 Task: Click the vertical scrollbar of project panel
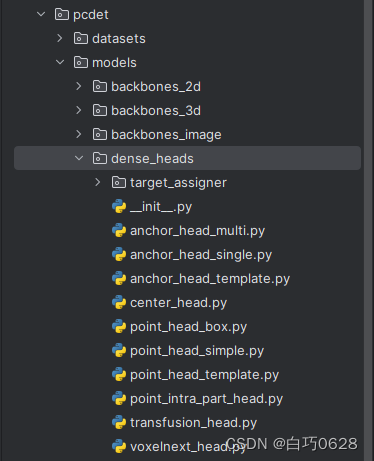coord(368,230)
